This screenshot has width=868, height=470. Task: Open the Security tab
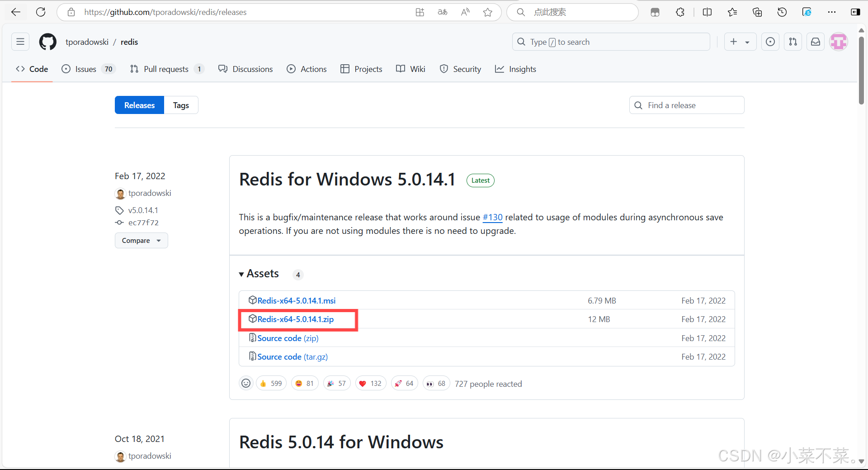click(460, 69)
